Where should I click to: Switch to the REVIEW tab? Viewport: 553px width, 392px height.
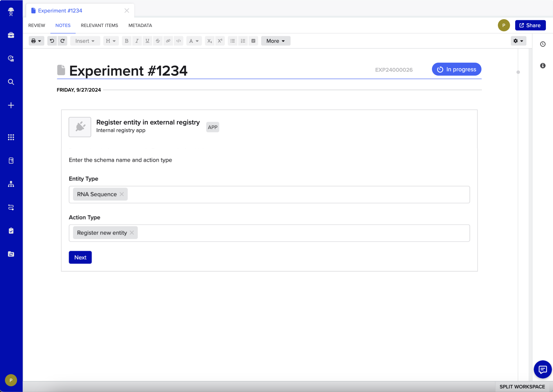click(37, 25)
